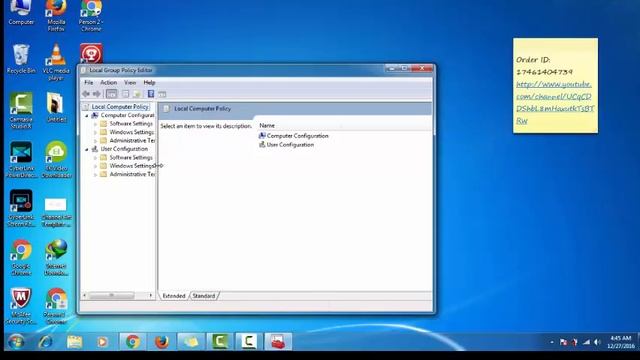Select 4K Video Downloader desktop shortcut
The image size is (640, 360).
coord(56,160)
